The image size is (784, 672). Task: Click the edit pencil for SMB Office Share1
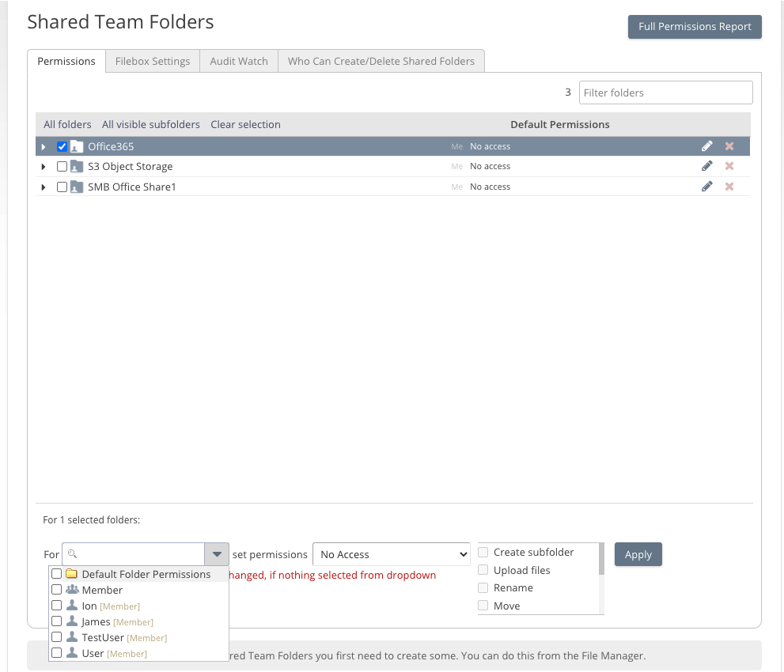pyautogui.click(x=707, y=187)
